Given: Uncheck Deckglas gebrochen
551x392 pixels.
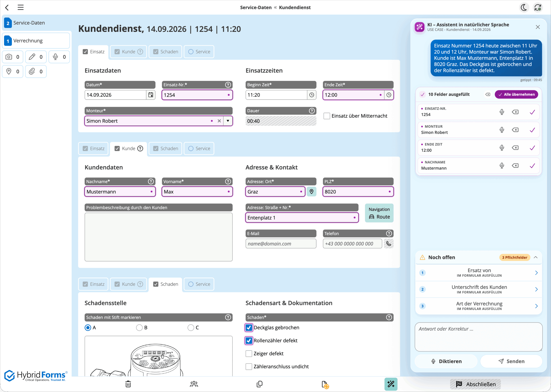Looking at the screenshot, I should click(249, 328).
